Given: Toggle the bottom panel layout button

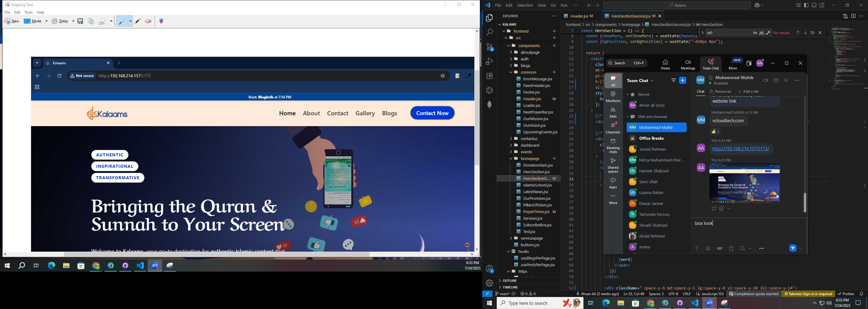Looking at the screenshot, I should (x=814, y=5).
